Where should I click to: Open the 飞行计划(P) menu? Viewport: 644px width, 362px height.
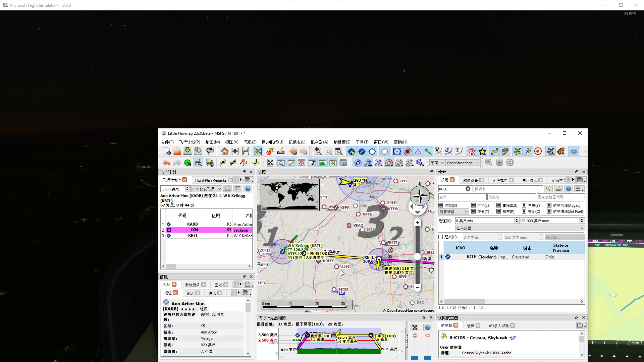(x=189, y=142)
